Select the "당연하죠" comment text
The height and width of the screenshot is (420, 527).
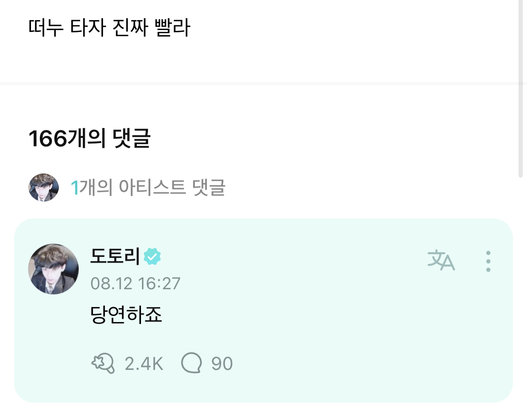126,315
